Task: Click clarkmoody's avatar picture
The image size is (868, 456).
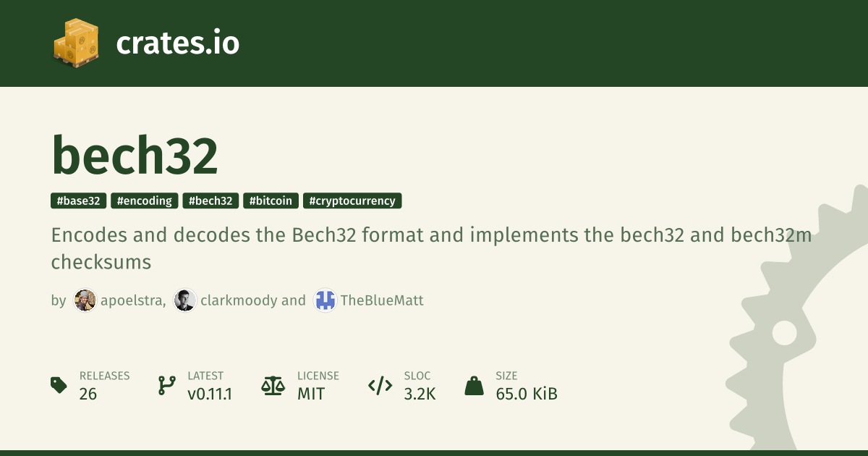Action: pyautogui.click(x=185, y=300)
